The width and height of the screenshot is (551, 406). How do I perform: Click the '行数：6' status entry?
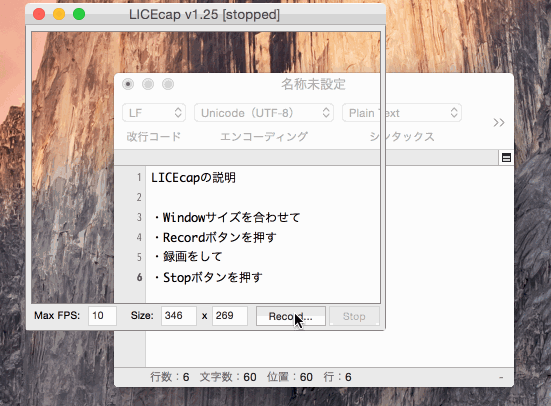click(170, 377)
